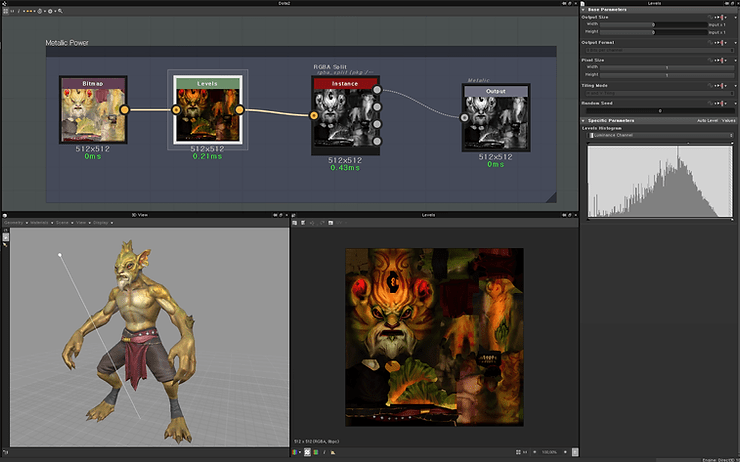Collapse the Base Parameters section
This screenshot has width=740, height=462.
click(x=585, y=9)
